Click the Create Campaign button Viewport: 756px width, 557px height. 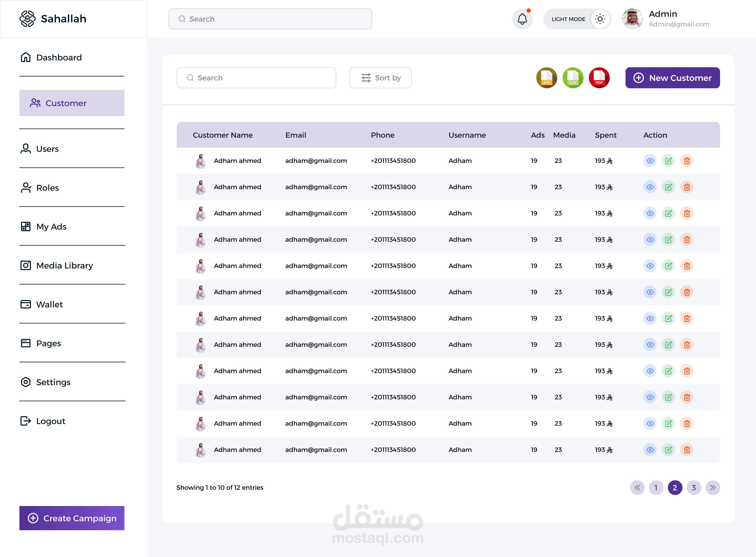click(72, 518)
